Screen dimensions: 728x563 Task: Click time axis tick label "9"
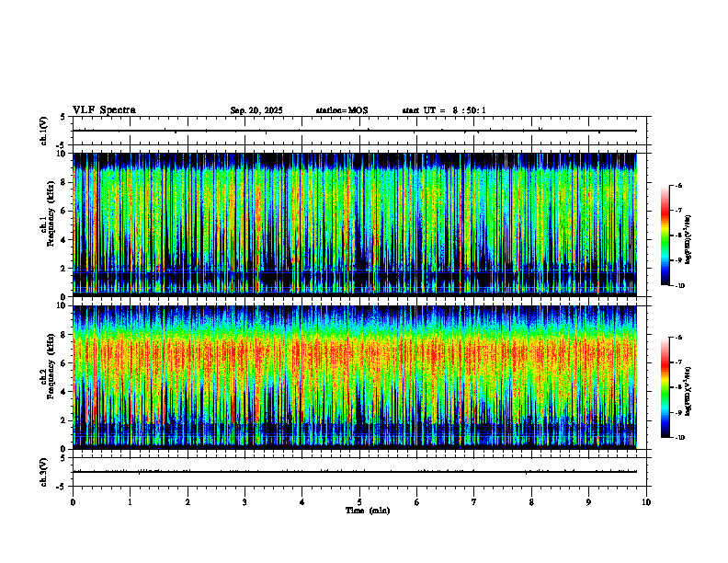click(588, 502)
